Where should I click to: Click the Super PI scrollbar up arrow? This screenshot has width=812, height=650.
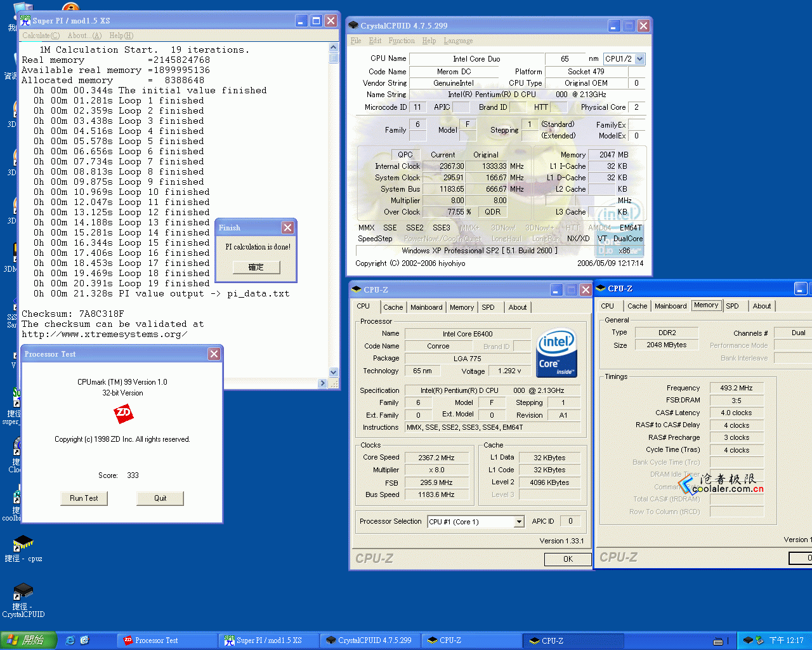click(334, 47)
